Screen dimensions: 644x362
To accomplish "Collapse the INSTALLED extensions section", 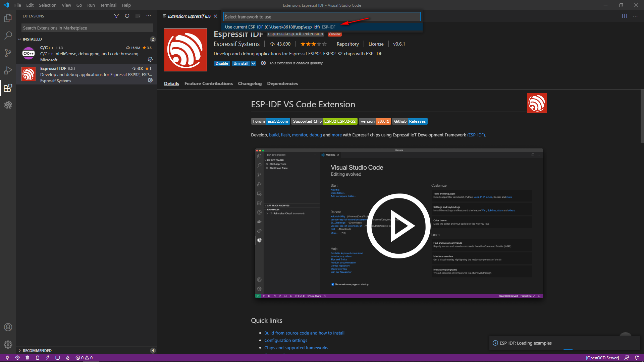I will 32,39.
